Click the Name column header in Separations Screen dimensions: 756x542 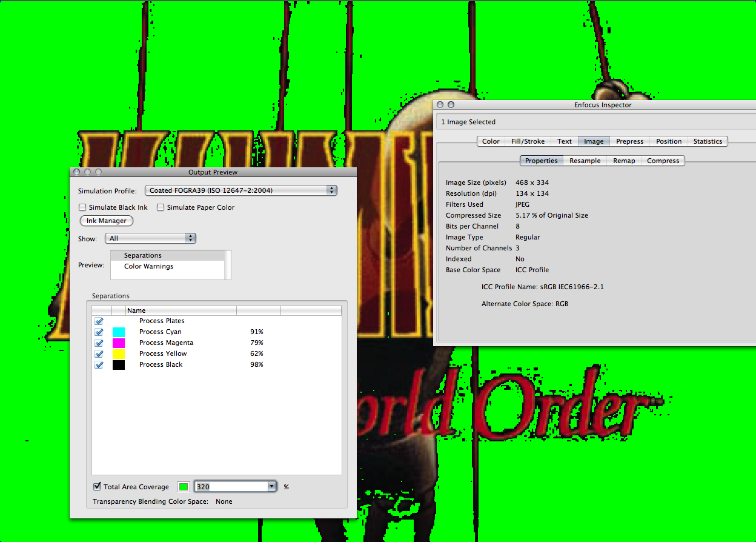(181, 310)
